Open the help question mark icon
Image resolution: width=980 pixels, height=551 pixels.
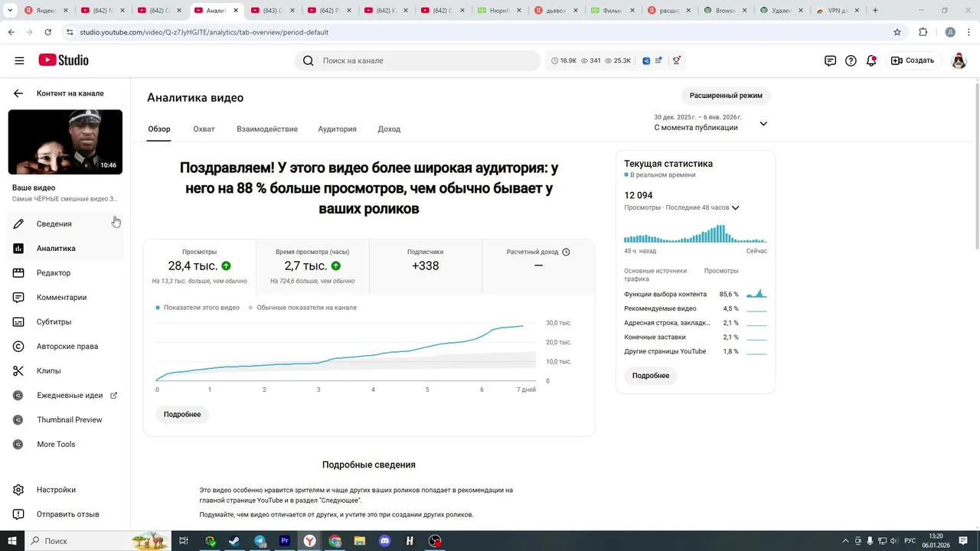tap(851, 60)
